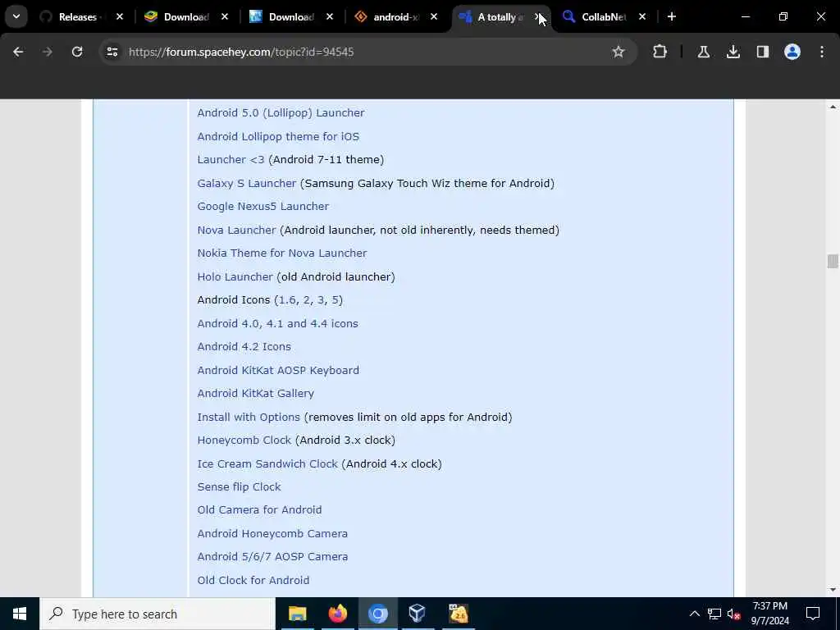Open Nova Launcher link
Image resolution: width=840 pixels, height=630 pixels.
tap(236, 230)
